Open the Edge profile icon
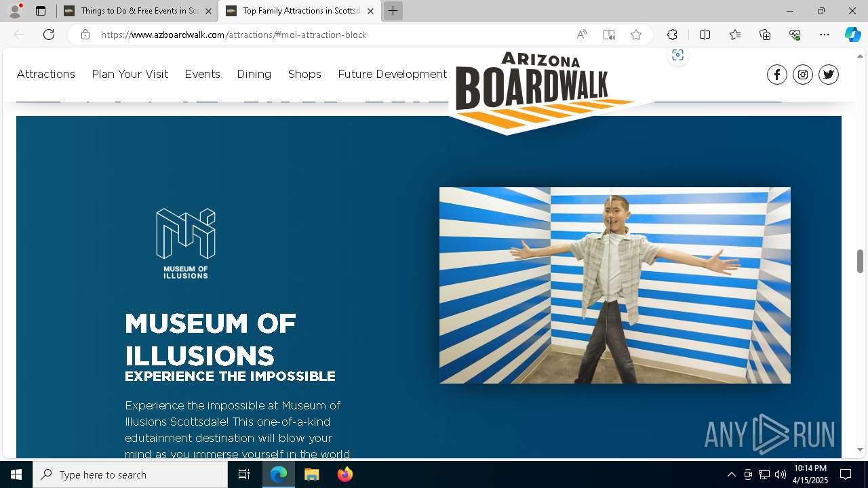Viewport: 868px width, 488px height. (x=15, y=11)
